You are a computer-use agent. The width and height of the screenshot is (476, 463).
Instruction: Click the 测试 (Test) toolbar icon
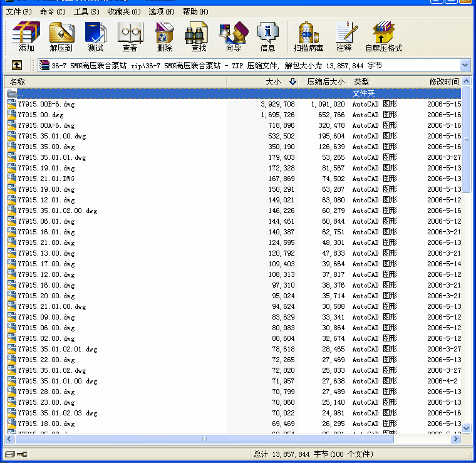[96, 36]
